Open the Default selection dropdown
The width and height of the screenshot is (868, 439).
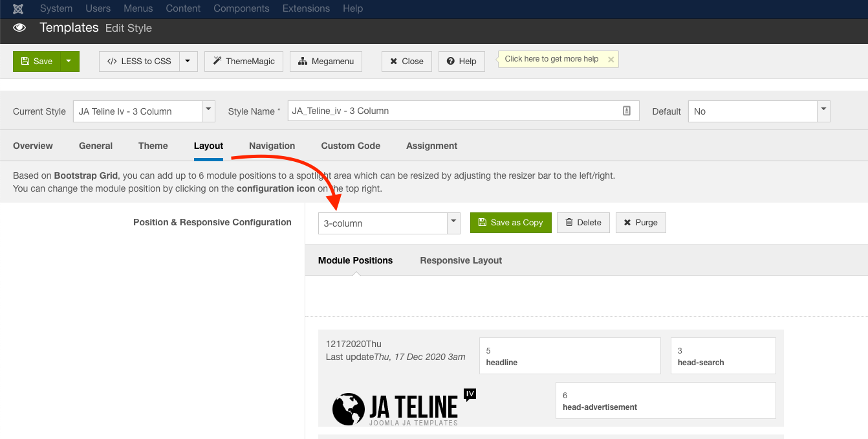click(x=823, y=111)
